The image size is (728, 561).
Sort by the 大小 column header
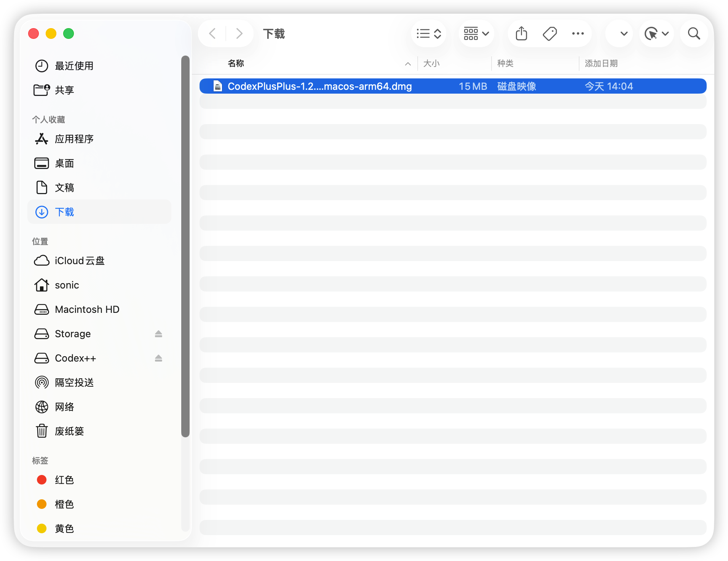(x=431, y=64)
